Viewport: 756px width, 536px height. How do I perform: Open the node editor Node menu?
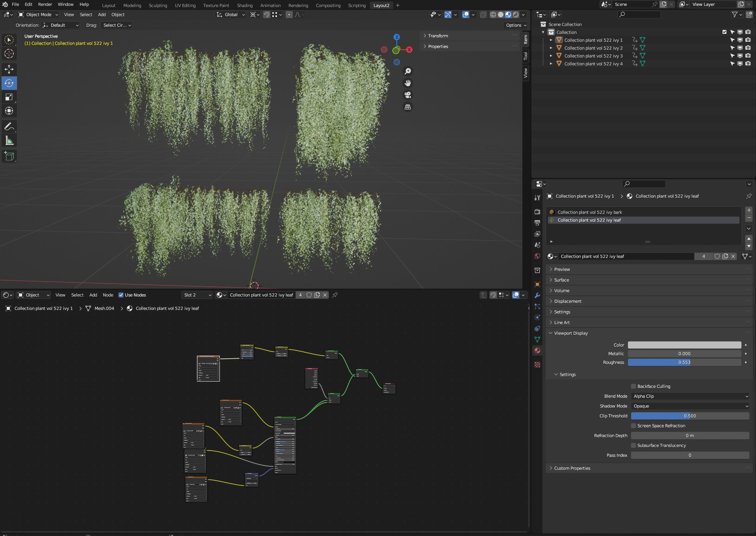click(108, 295)
